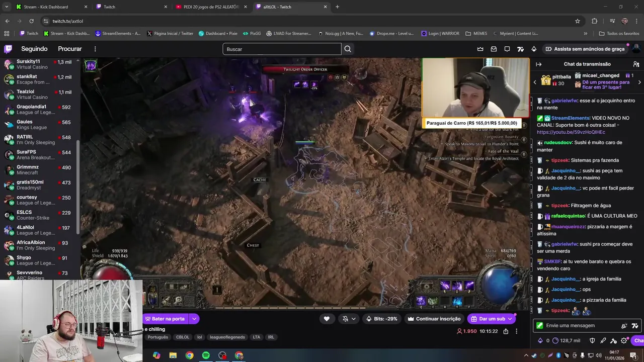
Task: Click the leagueoflegeneds tag
Action: [x=227, y=337]
